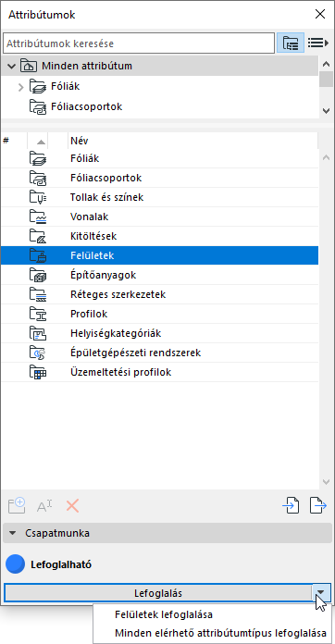335x644 pixels.
Task: Click the Réteges szerkezetek folder icon
Action: point(39,294)
